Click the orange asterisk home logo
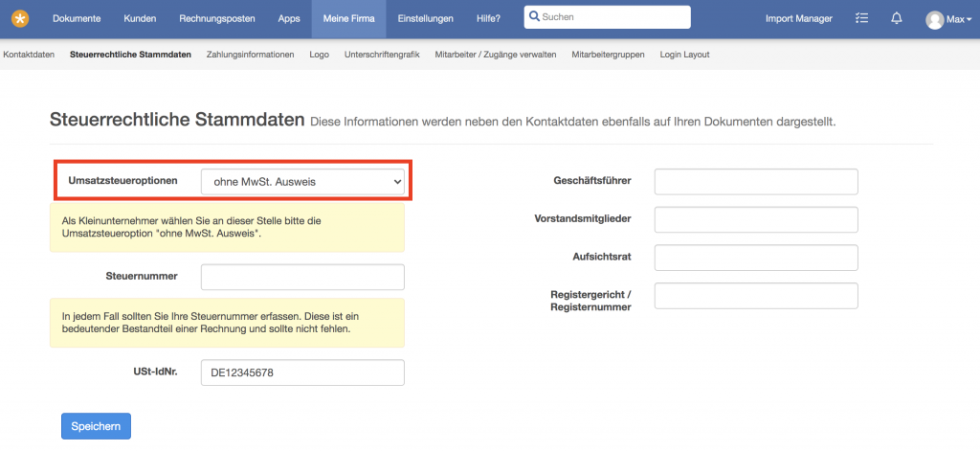This screenshot has width=980, height=451. pos(20,19)
